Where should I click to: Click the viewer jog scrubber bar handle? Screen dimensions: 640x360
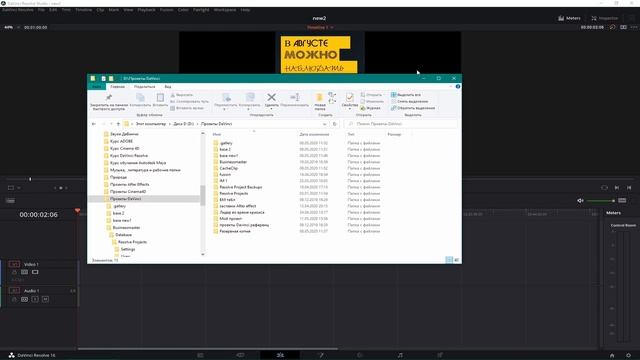tap(30, 179)
